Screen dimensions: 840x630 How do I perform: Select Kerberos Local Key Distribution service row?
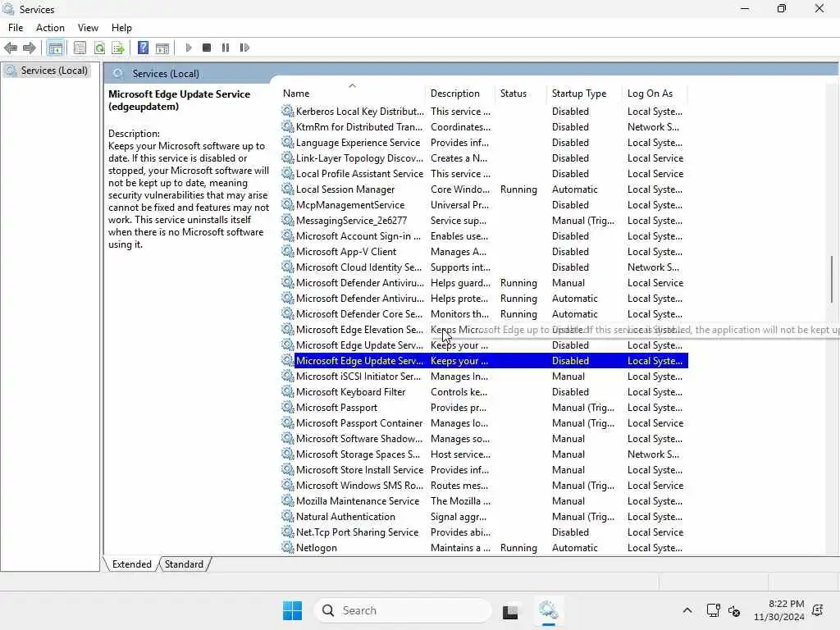tap(484, 112)
